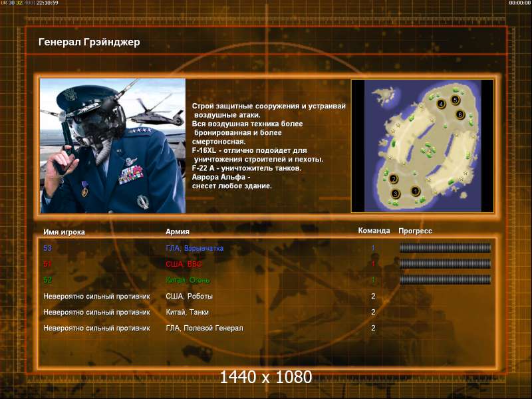Click the progress bar for player 53
This screenshot has height=399, width=532.
click(x=445, y=247)
